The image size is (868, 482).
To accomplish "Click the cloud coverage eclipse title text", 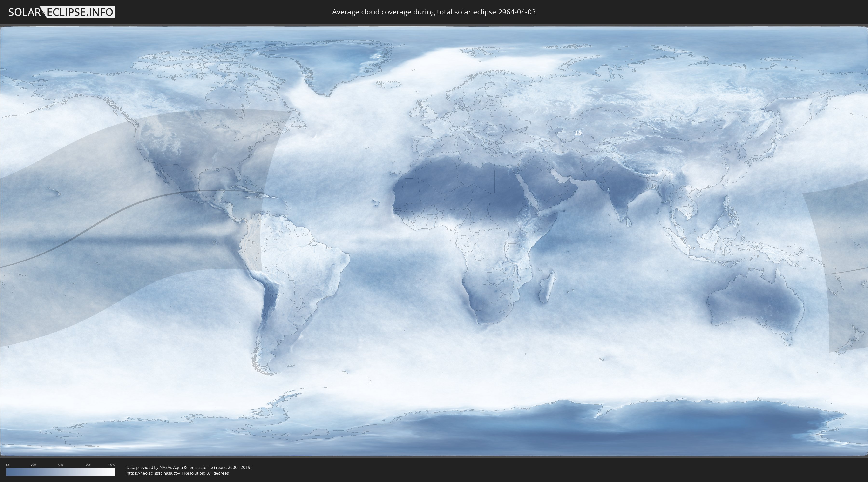I will point(434,12).
